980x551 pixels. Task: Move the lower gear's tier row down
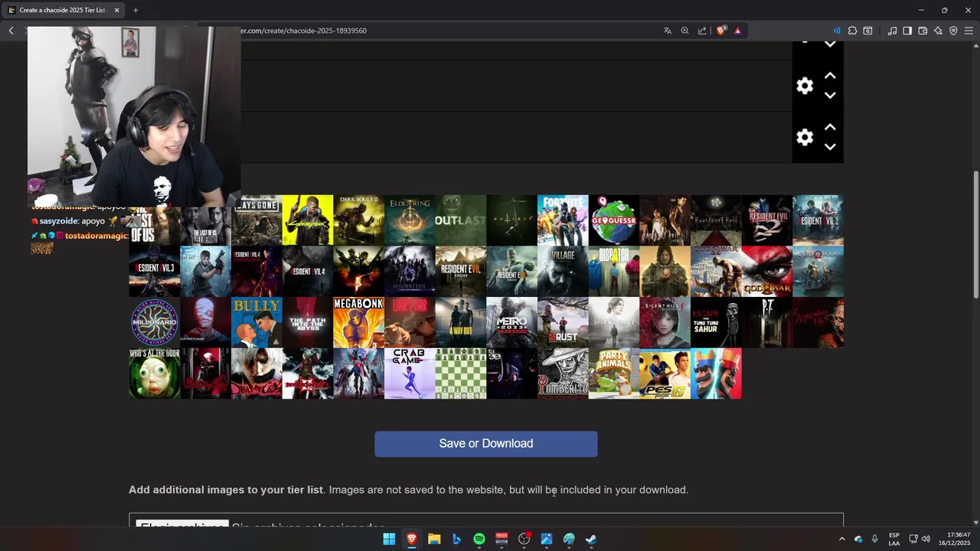(830, 147)
